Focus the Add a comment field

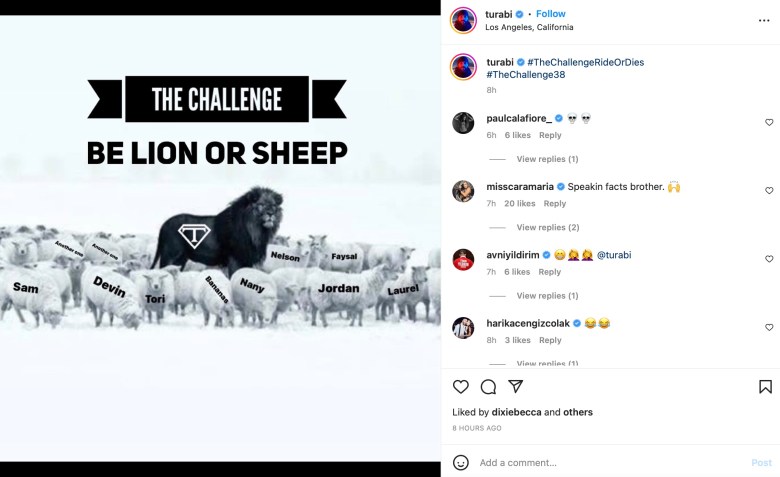pos(612,463)
